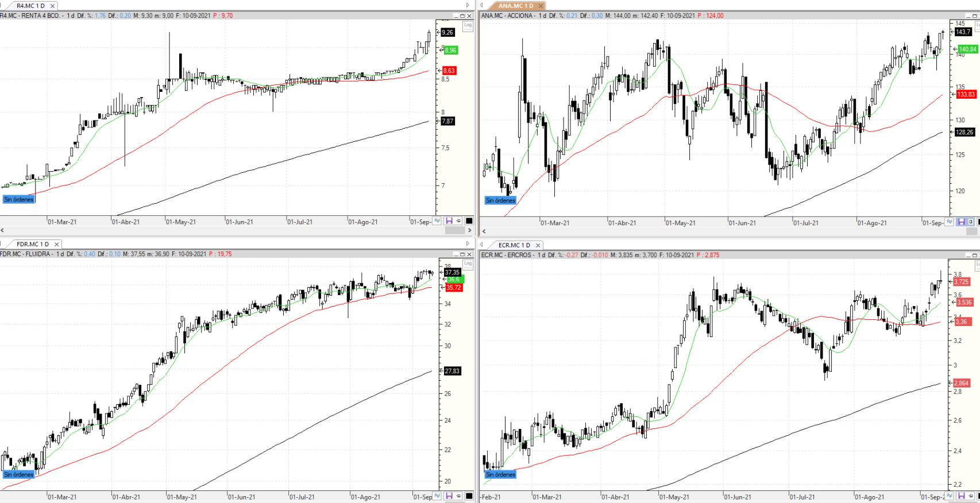Toggle Log scale on the Acciona chart
Viewport: 980px width, 503px height.
tap(977, 26)
